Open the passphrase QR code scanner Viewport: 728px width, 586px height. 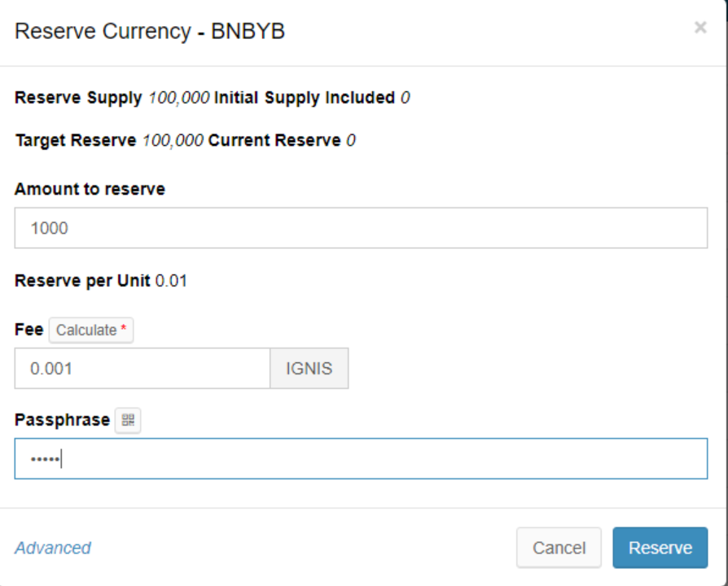point(128,420)
